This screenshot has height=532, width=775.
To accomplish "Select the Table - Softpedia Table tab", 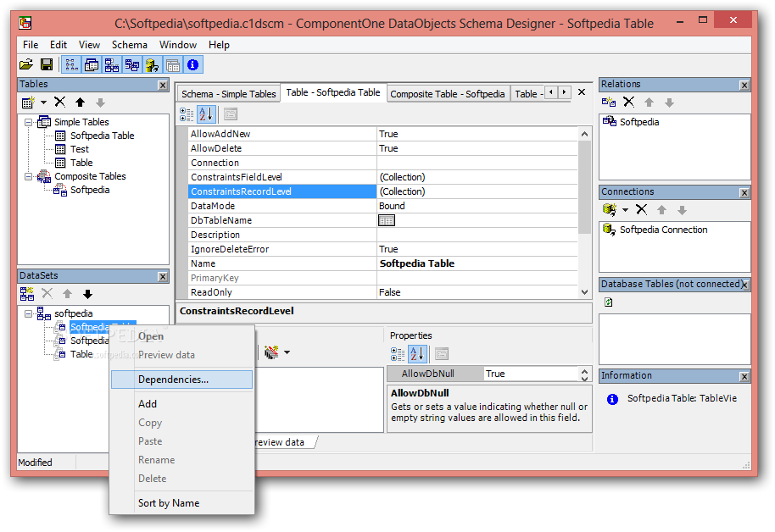I will pos(333,92).
